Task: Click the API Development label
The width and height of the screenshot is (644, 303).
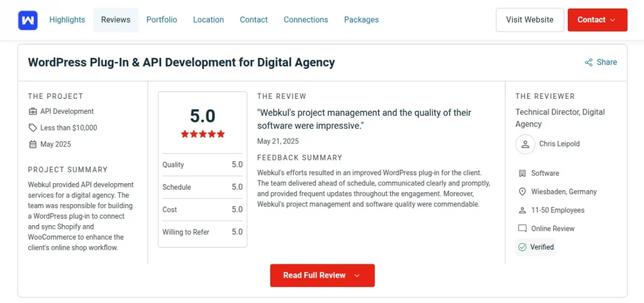Action: pos(67,111)
